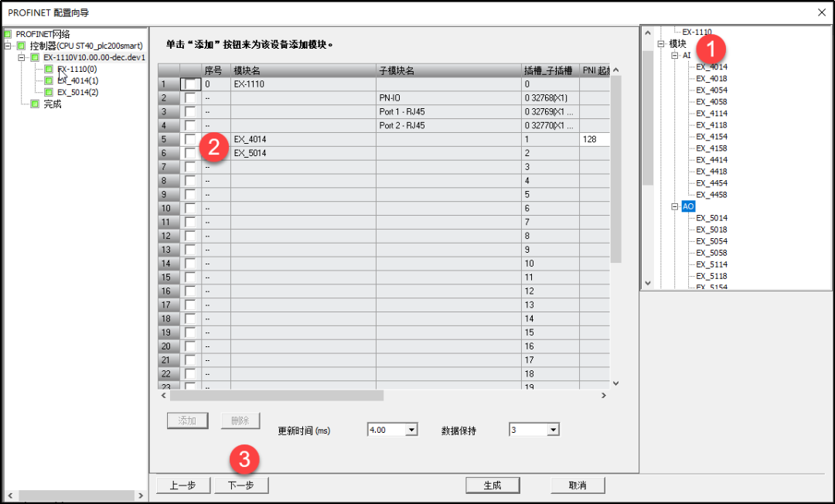
Task: Click PNI cell showing 128
Action: click(595, 139)
